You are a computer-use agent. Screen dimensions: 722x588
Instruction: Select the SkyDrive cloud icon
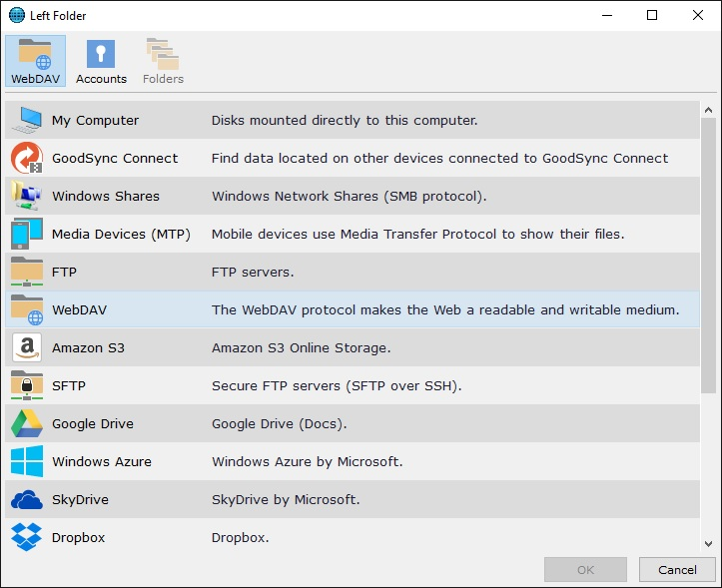[x=26, y=499]
